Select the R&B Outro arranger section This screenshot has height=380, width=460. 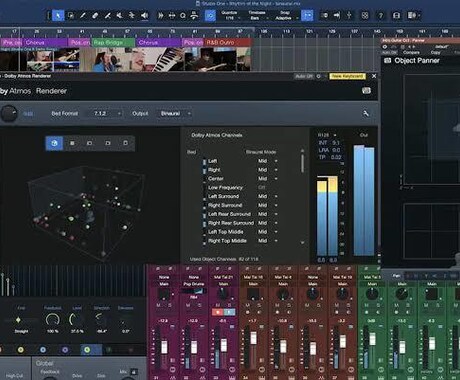tap(228, 42)
